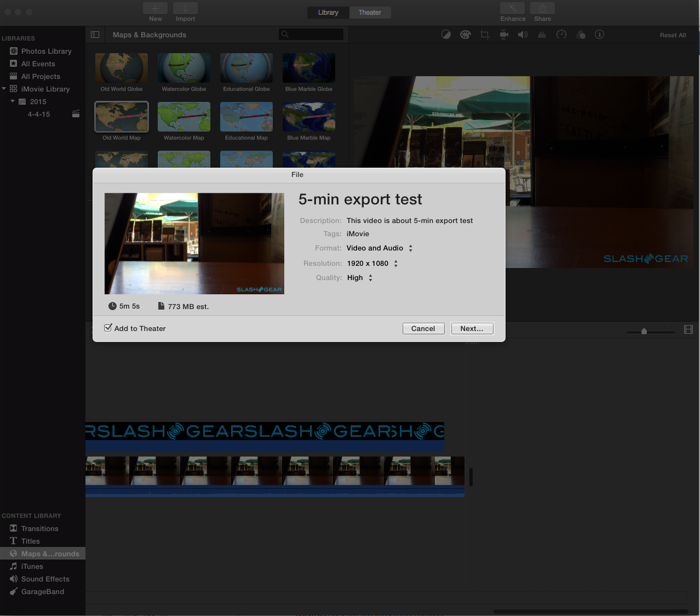This screenshot has height=616, width=700.
Task: Open the Format dropdown showing Video and Audio
Action: pos(379,248)
